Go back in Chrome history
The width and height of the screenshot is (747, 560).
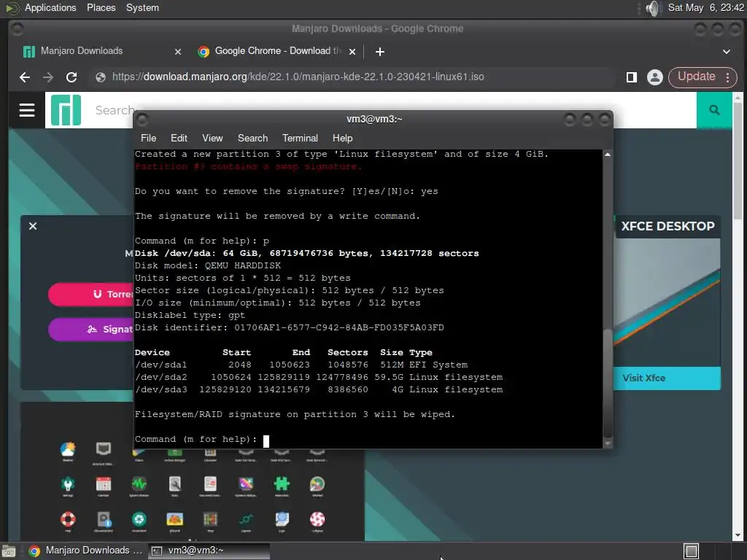(25, 77)
